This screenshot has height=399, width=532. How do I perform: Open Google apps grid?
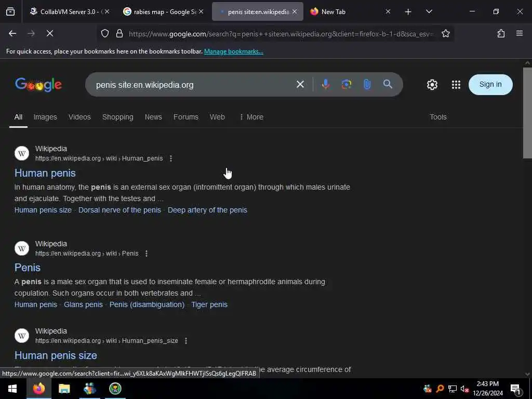(x=456, y=85)
